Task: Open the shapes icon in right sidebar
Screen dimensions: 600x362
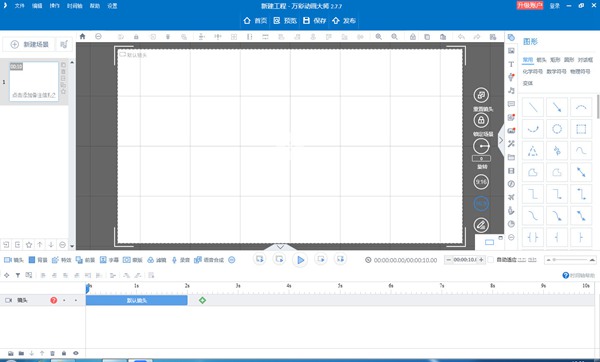Action: (511, 38)
